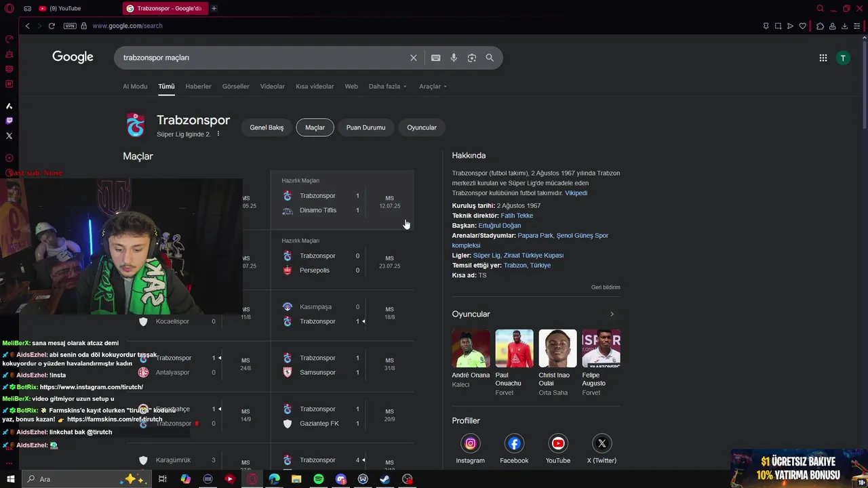
Task: Expand the Araçlar tools dropdown
Action: pyautogui.click(x=433, y=86)
